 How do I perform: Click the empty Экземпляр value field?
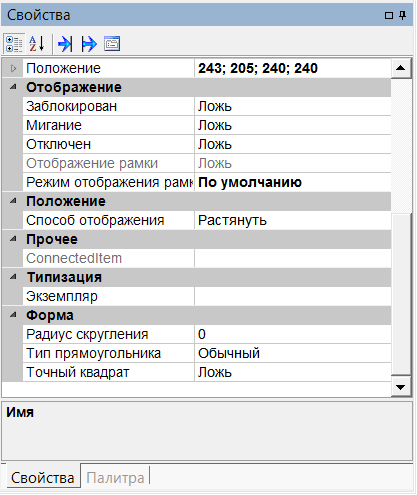point(292,296)
